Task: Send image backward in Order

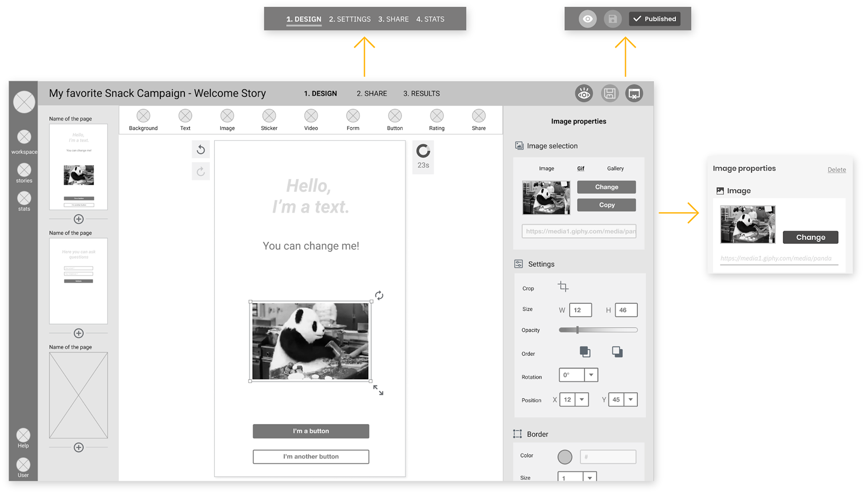Action: (x=618, y=352)
